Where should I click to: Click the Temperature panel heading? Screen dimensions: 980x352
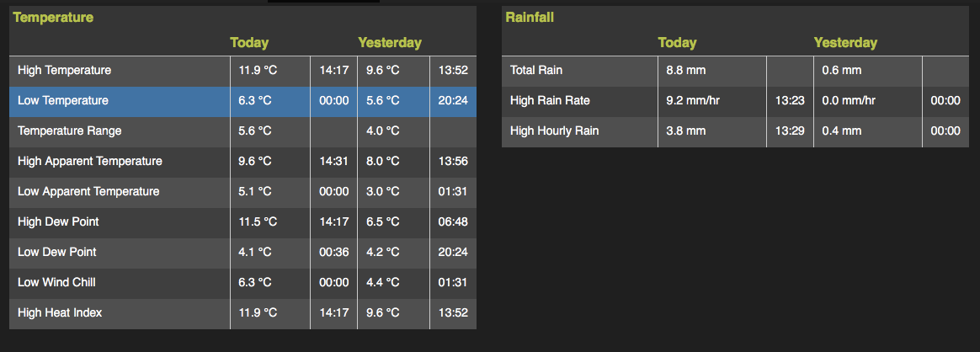click(53, 17)
